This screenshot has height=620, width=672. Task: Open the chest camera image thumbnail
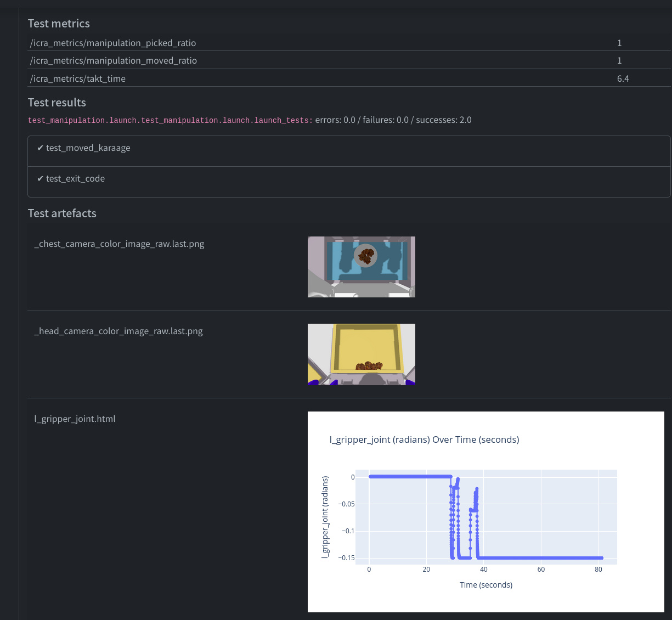[x=361, y=267]
